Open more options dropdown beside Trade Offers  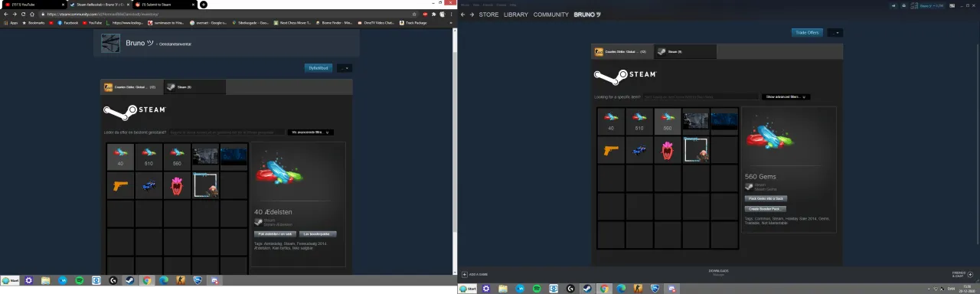(835, 33)
